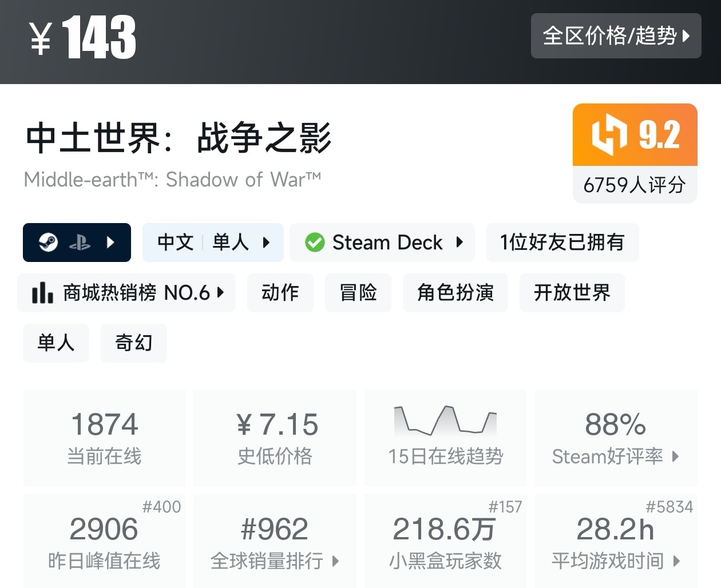This screenshot has width=721, height=588.
Task: Click the ¥143 price
Action: click(84, 37)
